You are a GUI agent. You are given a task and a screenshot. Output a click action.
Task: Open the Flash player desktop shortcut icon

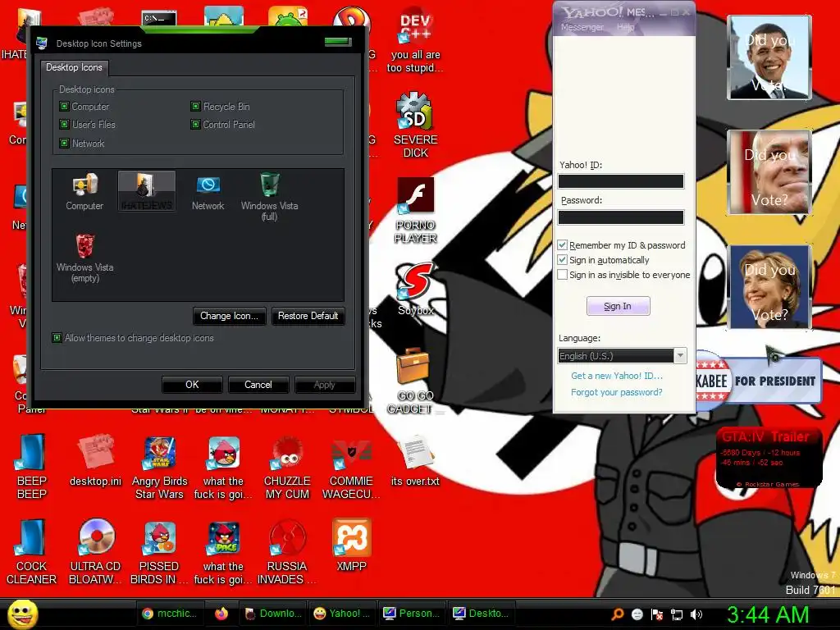pyautogui.click(x=415, y=196)
